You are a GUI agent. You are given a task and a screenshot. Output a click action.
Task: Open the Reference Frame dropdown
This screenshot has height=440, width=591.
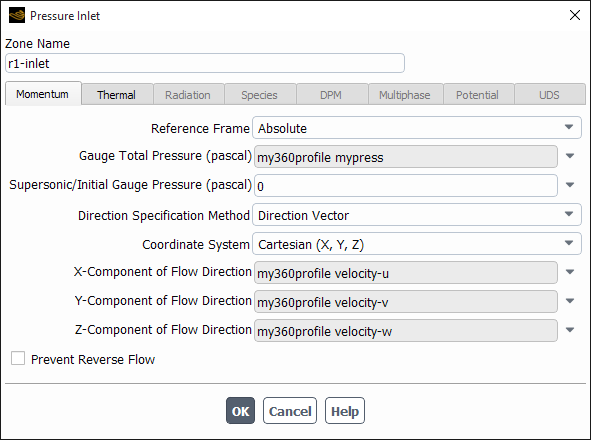coord(417,128)
